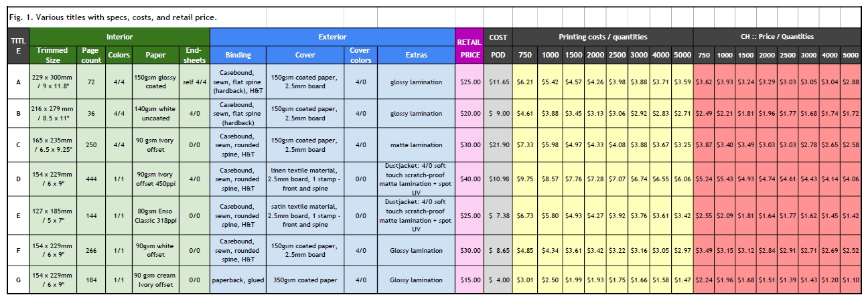Select title C's "matte lamination" extras cell
The image size is (868, 299).
click(x=415, y=144)
